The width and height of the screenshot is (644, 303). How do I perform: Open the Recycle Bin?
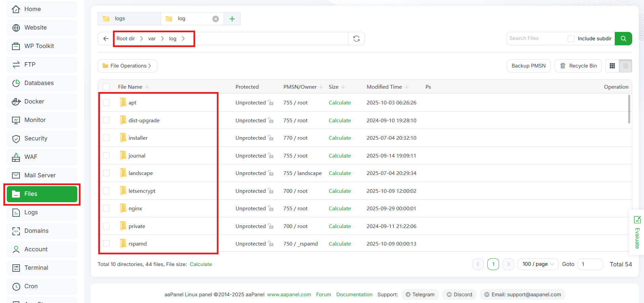tap(578, 66)
